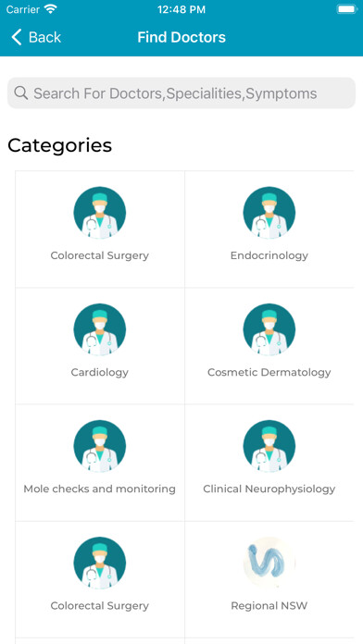
Task: Tap the Back text button
Action: point(44,37)
